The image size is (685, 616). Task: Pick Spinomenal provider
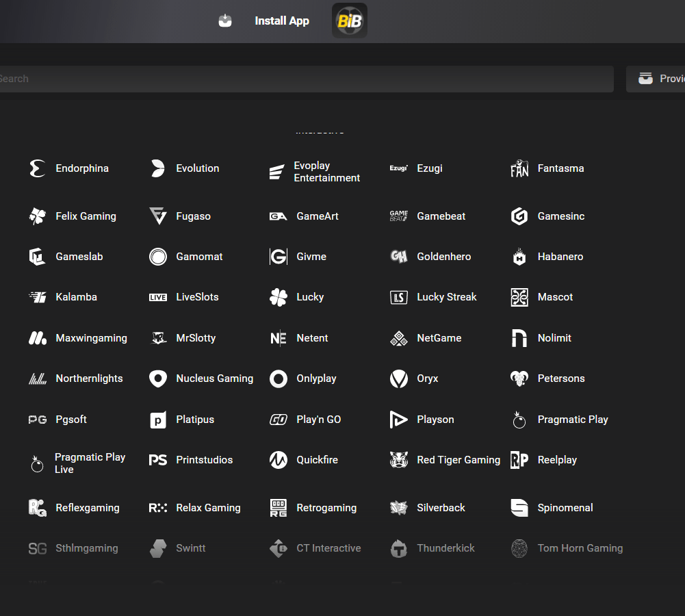[x=552, y=508]
